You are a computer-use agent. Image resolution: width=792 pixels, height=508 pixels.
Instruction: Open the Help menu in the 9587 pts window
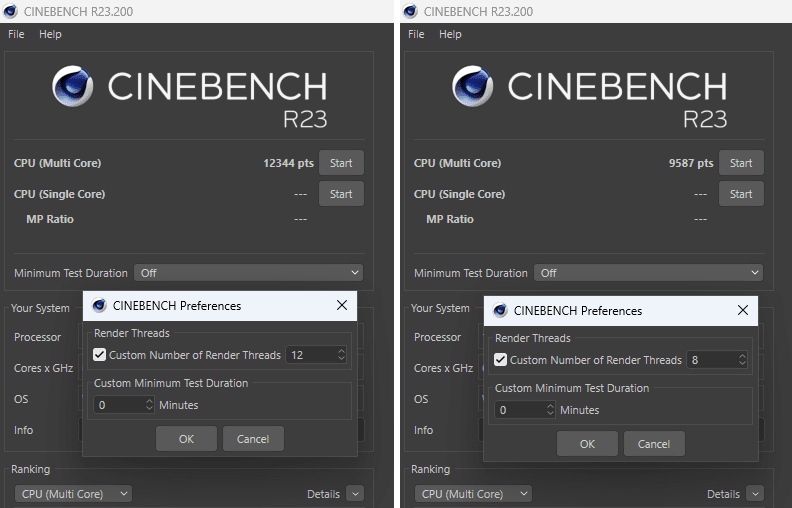(450, 34)
